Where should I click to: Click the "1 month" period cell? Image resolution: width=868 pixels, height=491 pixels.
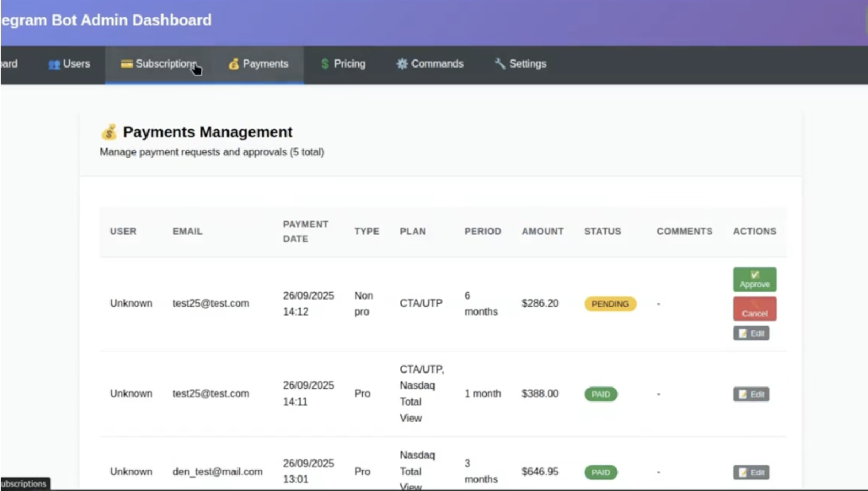483,393
